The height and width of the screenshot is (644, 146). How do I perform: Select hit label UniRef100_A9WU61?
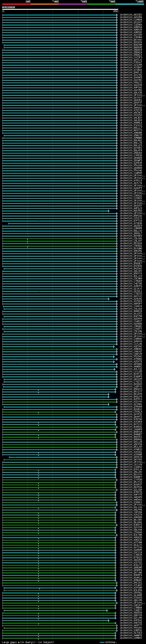131,349
